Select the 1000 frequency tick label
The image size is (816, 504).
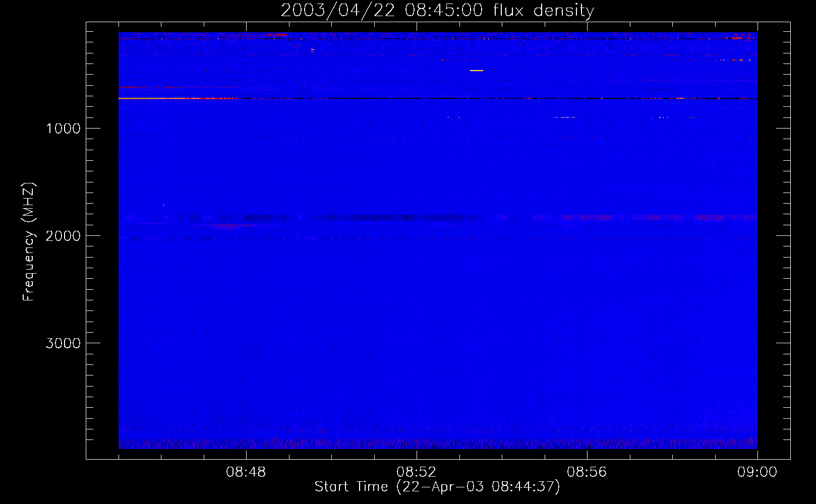point(63,129)
